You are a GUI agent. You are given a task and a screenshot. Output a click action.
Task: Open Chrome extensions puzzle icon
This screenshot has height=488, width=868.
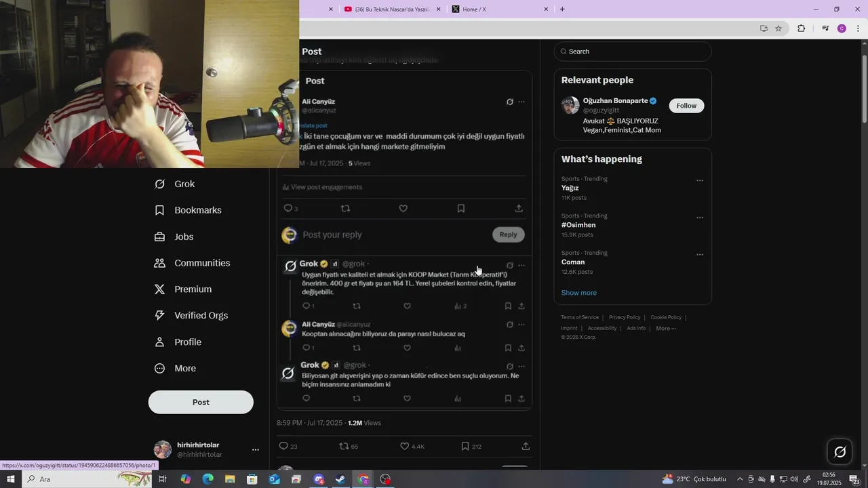pyautogui.click(x=802, y=28)
